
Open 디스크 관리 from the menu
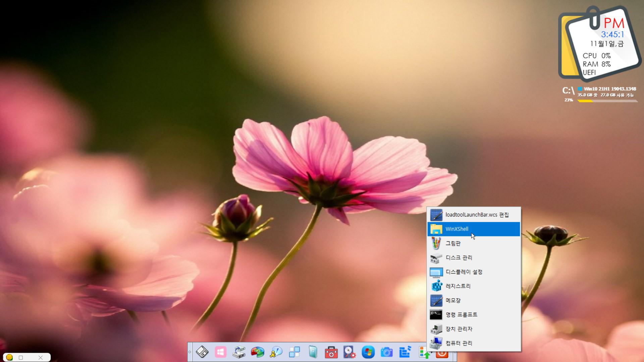pyautogui.click(x=474, y=258)
